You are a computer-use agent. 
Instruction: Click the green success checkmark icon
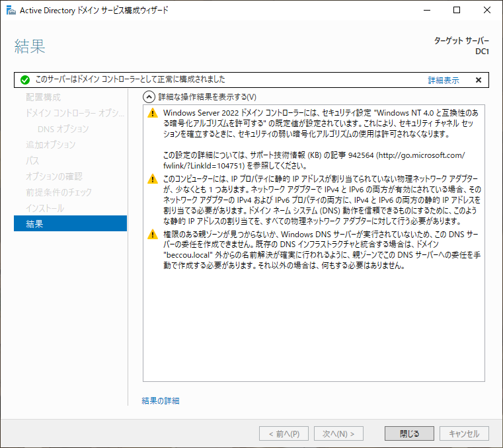(x=24, y=80)
